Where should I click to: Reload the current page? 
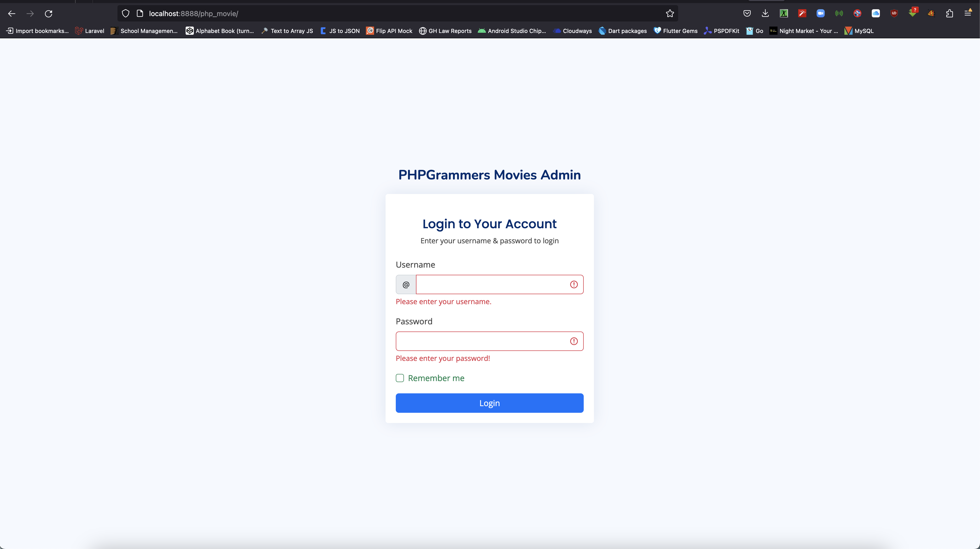pyautogui.click(x=48, y=14)
